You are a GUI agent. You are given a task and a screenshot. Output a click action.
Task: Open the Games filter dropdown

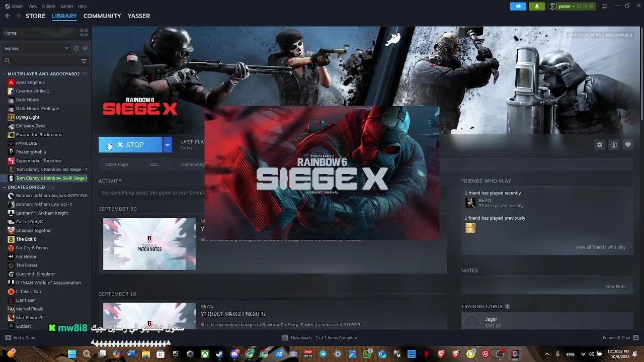(x=36, y=48)
